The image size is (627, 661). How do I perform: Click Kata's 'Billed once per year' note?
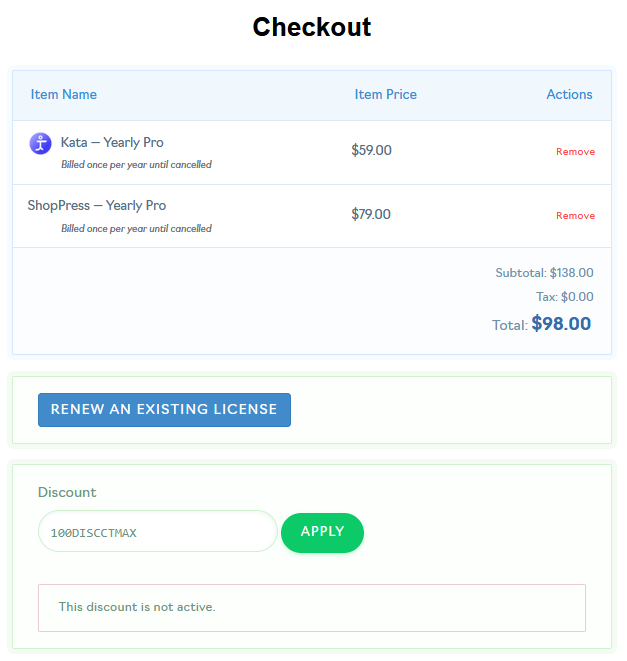click(x=136, y=165)
